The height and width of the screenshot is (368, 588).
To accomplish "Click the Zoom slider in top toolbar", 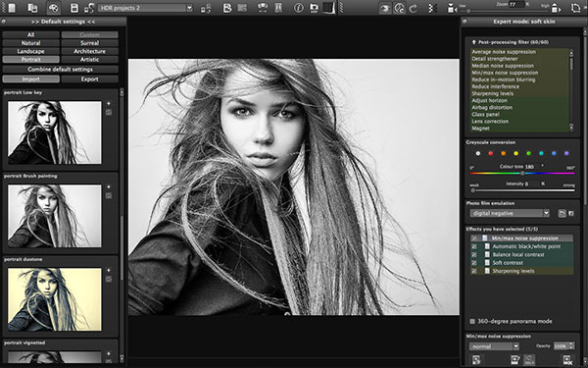I will tap(505, 11).
